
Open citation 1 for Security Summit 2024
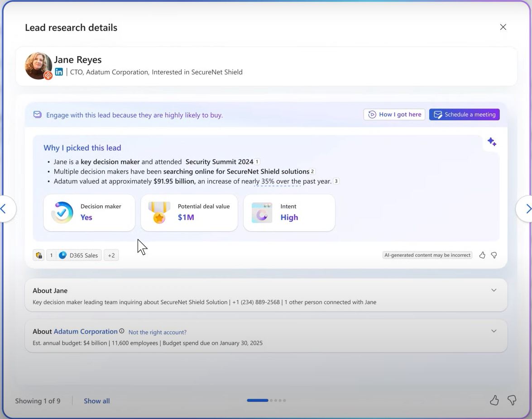click(257, 162)
